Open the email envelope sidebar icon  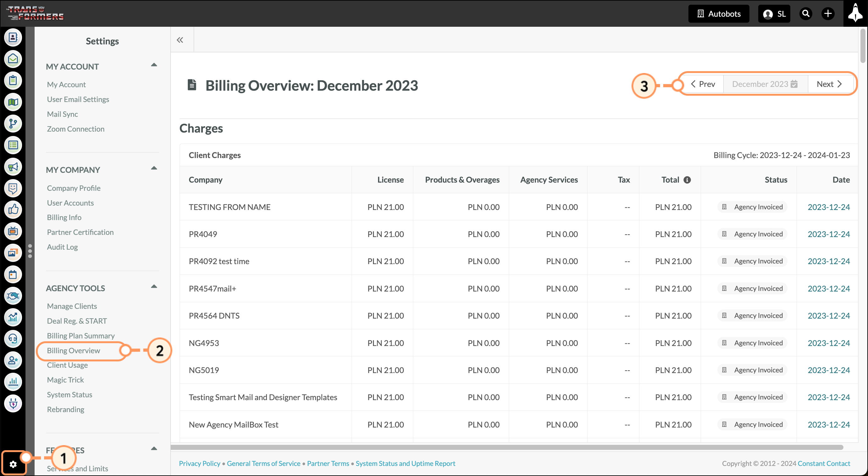coord(13,59)
